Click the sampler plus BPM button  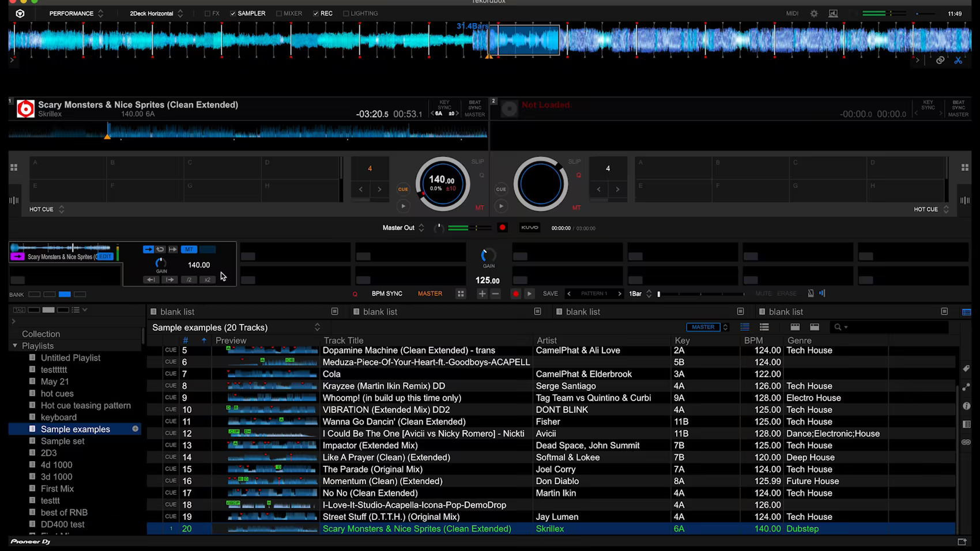click(x=482, y=294)
